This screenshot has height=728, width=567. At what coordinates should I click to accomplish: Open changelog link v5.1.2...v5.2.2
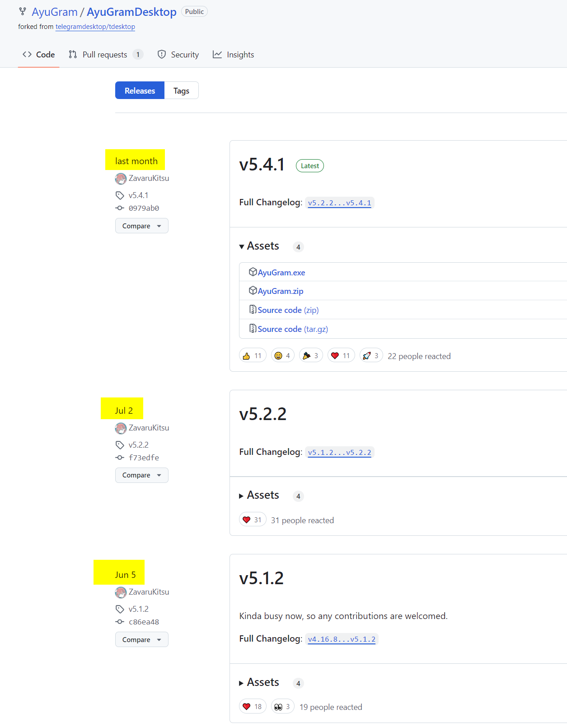tap(340, 453)
